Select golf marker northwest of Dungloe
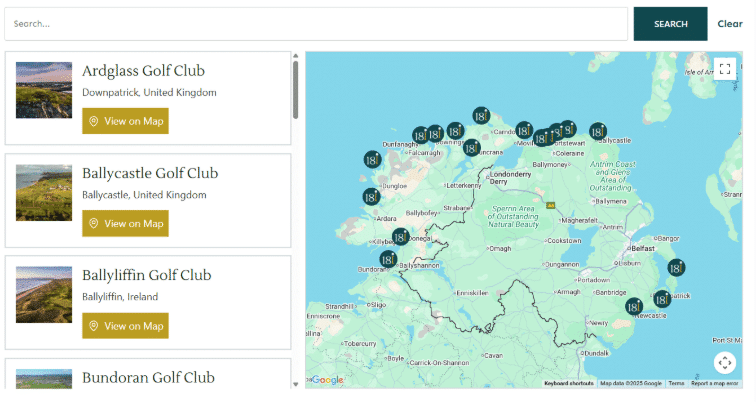The width and height of the screenshot is (756, 402). [372, 160]
